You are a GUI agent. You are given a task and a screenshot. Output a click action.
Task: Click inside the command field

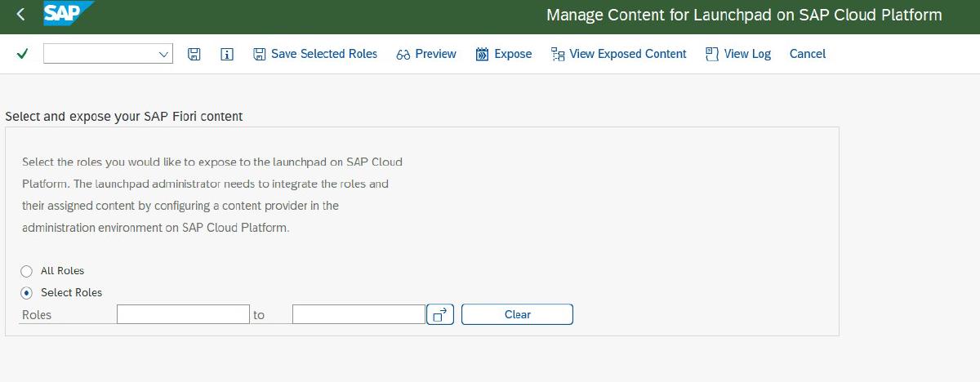pos(98,54)
